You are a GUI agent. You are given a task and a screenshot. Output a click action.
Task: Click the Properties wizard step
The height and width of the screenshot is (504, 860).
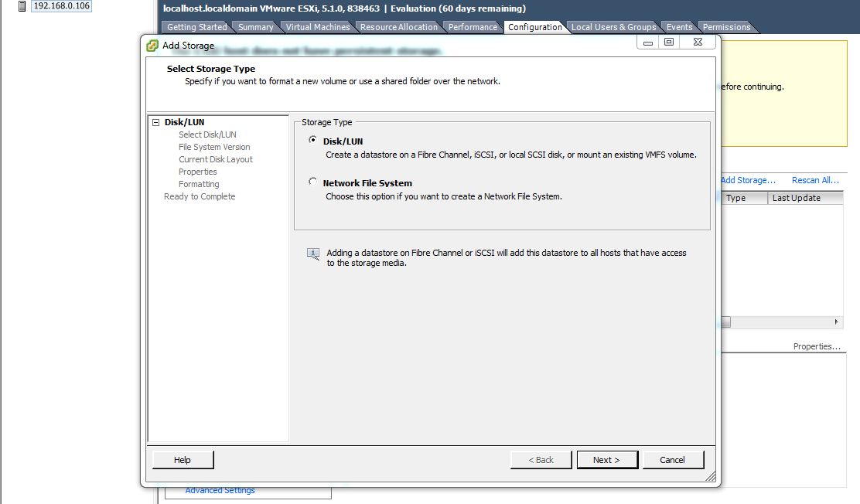(197, 172)
